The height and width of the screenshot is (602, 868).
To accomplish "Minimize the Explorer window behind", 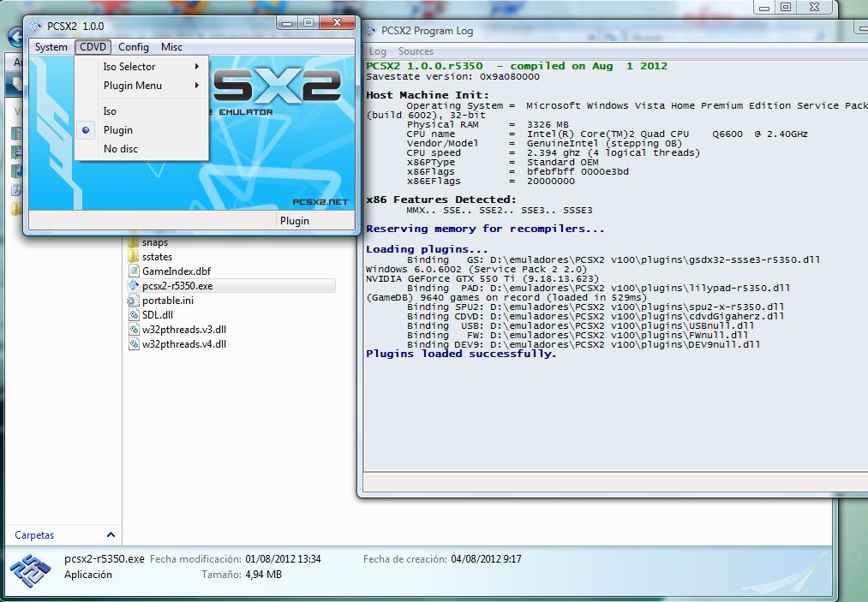I will pyautogui.click(x=764, y=7).
